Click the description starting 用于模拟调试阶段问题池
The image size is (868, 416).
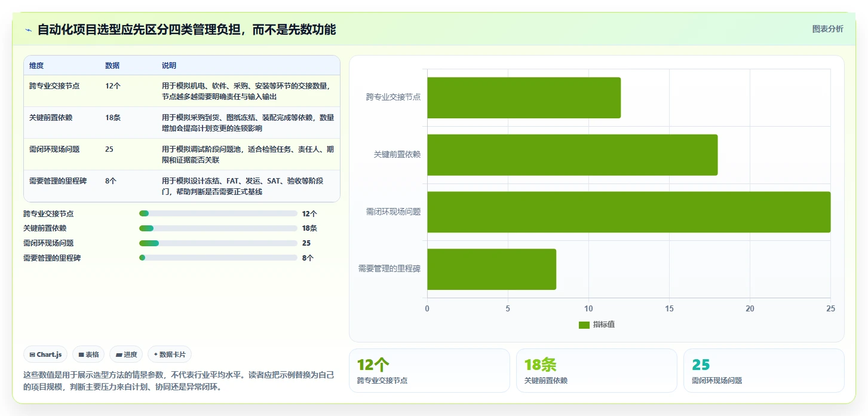pyautogui.click(x=247, y=154)
